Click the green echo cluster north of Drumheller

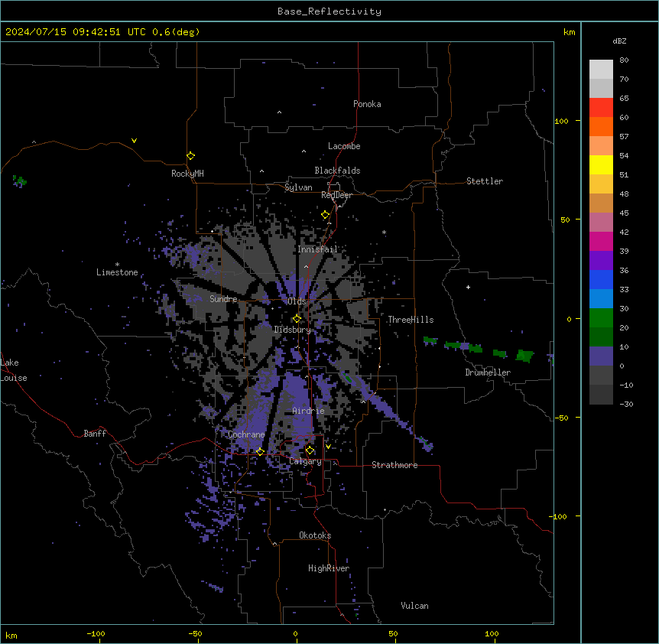478,348
